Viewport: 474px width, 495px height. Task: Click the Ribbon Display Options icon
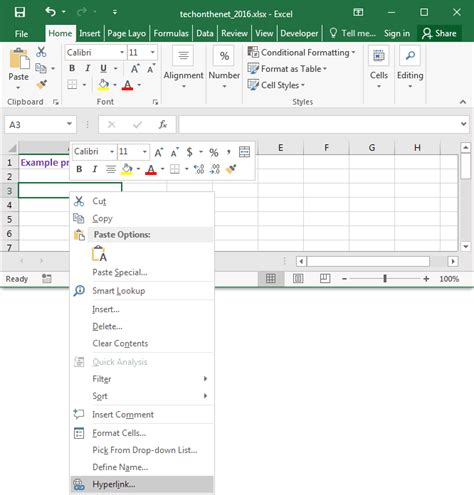coord(358,12)
